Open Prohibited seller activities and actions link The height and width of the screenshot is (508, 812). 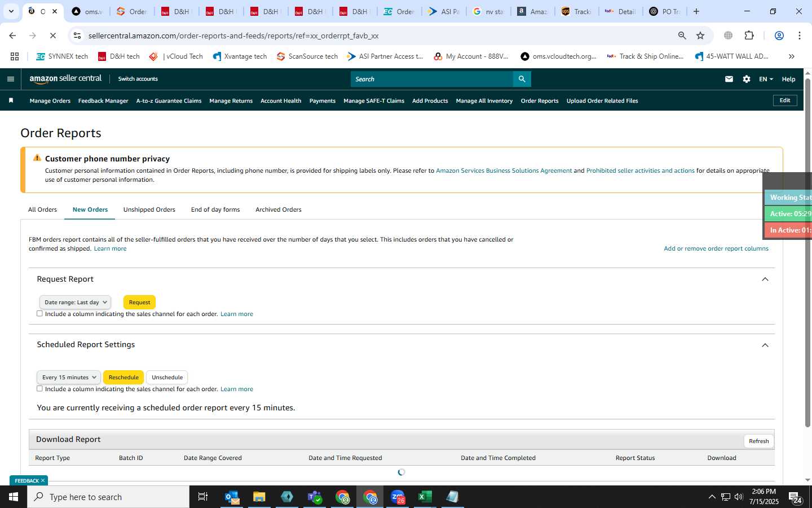point(640,170)
